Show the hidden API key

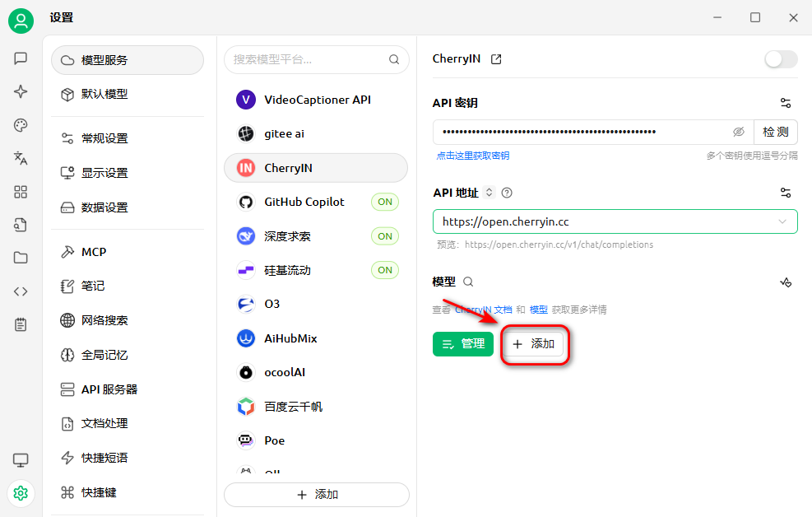click(x=739, y=132)
